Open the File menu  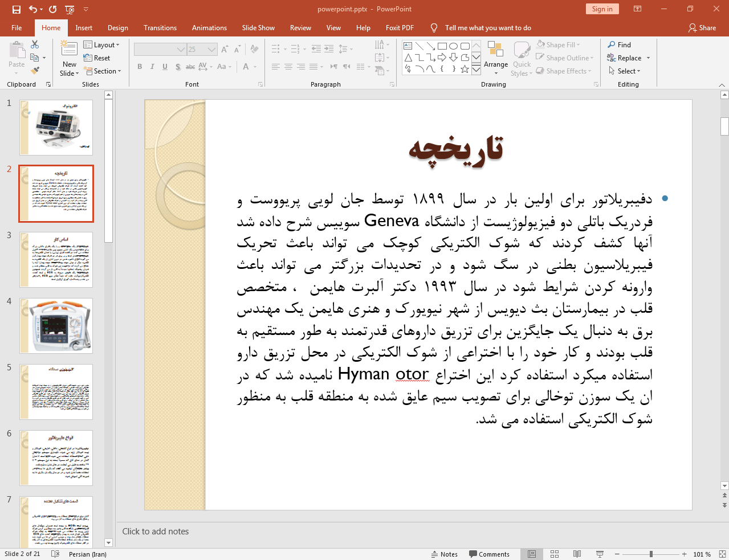[17, 28]
